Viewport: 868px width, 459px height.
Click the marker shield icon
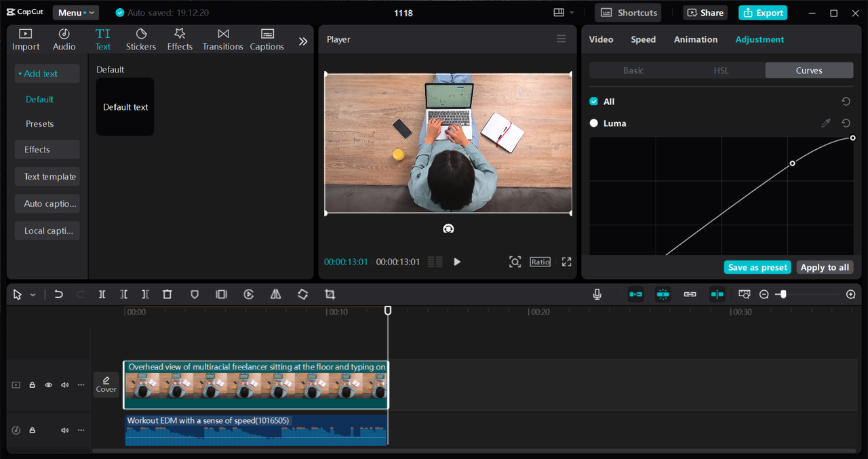195,294
